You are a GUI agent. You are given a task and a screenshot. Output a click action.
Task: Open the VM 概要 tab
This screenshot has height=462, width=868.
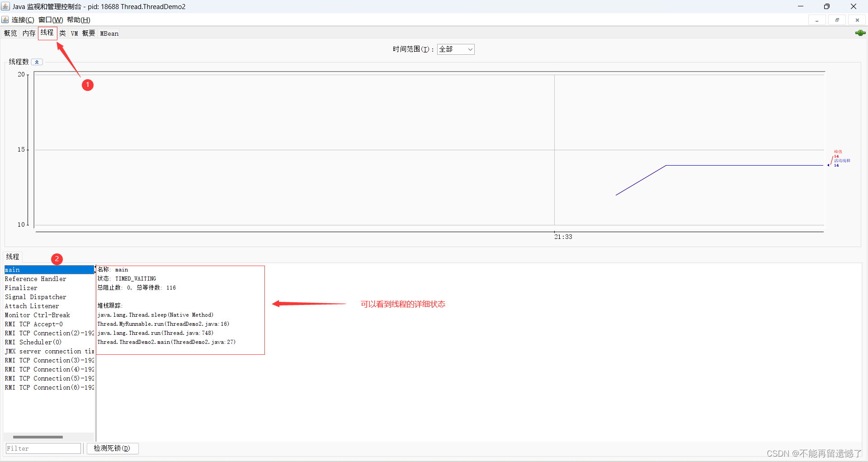(83, 33)
